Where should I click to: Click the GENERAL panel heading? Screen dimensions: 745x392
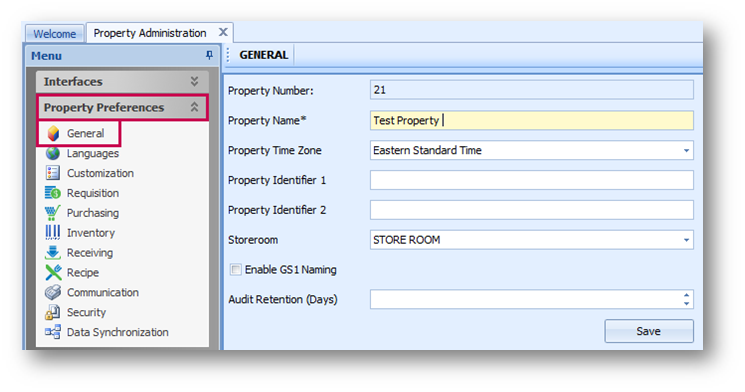(264, 55)
